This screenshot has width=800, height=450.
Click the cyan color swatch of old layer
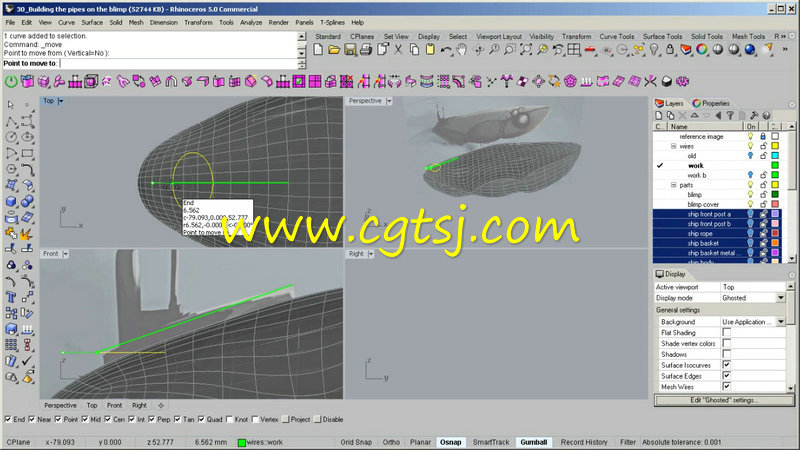[x=775, y=156]
